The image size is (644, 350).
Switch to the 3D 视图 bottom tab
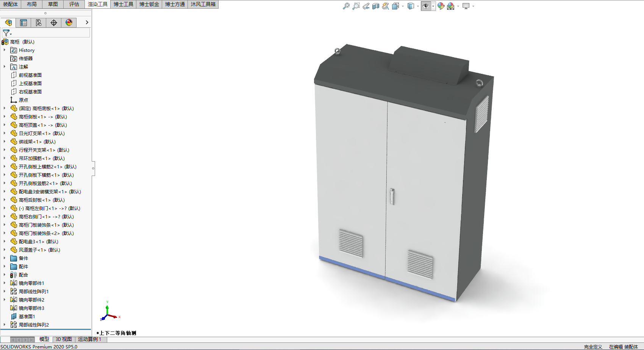point(64,339)
